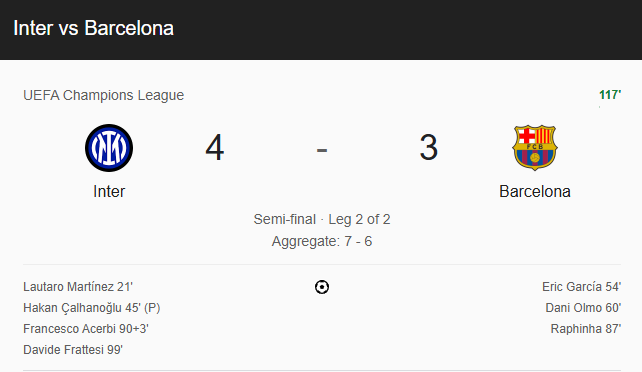Click the Inter vs Barcelona header title
Image resolution: width=642 pixels, height=372 pixels.
point(93,28)
